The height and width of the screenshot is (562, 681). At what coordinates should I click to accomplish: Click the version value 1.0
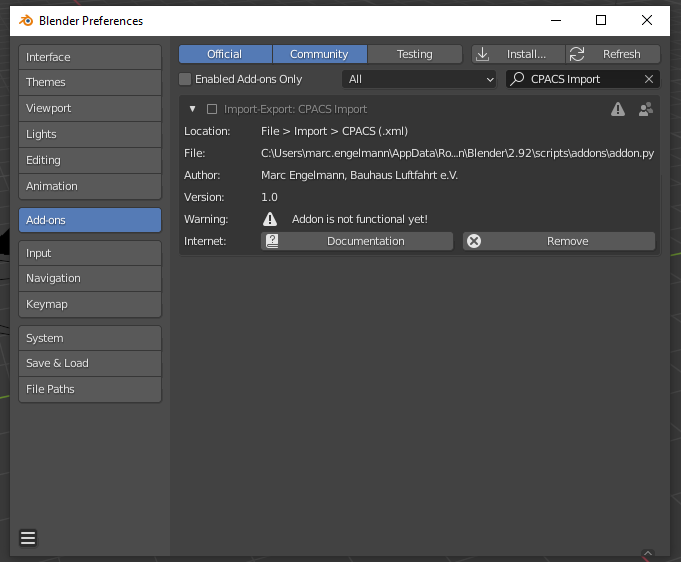point(269,197)
